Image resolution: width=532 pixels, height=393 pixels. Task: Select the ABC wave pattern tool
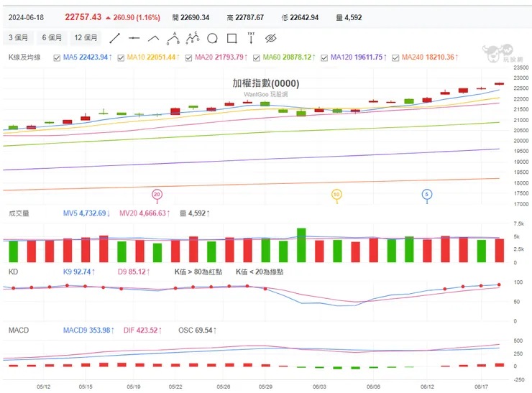pos(173,38)
